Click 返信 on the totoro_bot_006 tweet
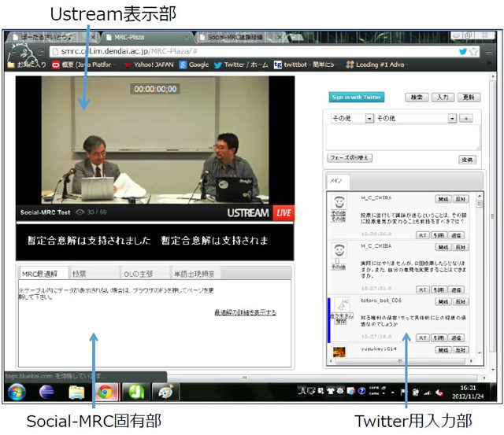The width and height of the screenshot is (504, 435). point(456,337)
